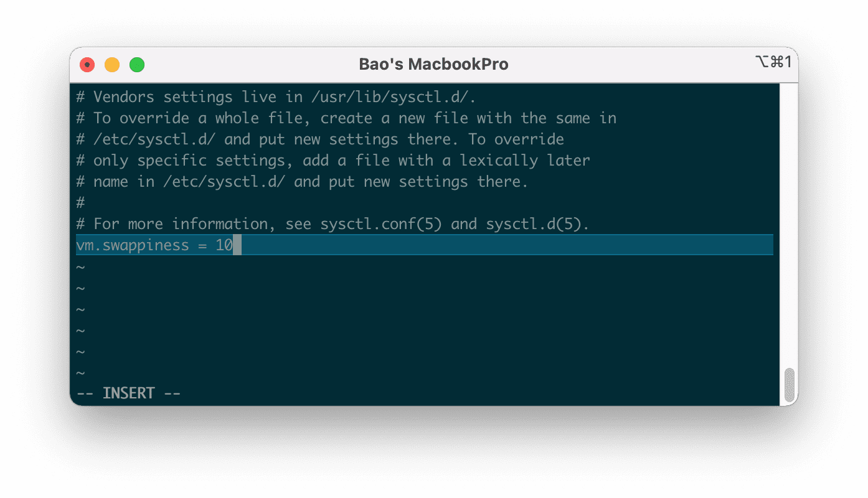Click the last tilde line above INSERT
This screenshot has width=868, height=498.
click(x=80, y=372)
